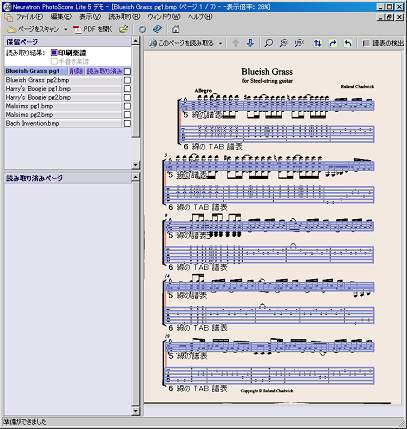The image size is (407, 429).
Task: Minimize the inner document window
Action: coord(381,17)
